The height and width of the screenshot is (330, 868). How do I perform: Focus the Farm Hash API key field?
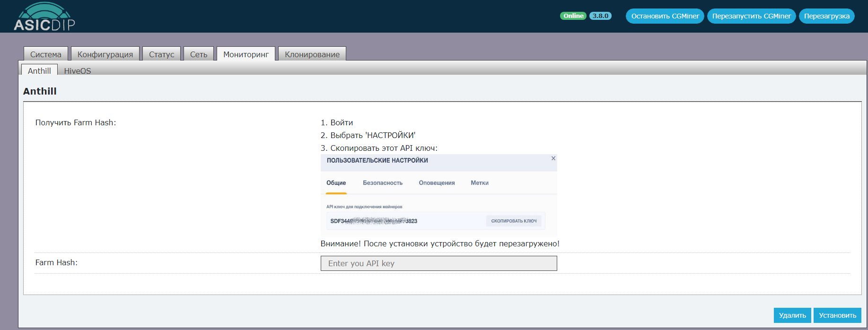(x=438, y=263)
